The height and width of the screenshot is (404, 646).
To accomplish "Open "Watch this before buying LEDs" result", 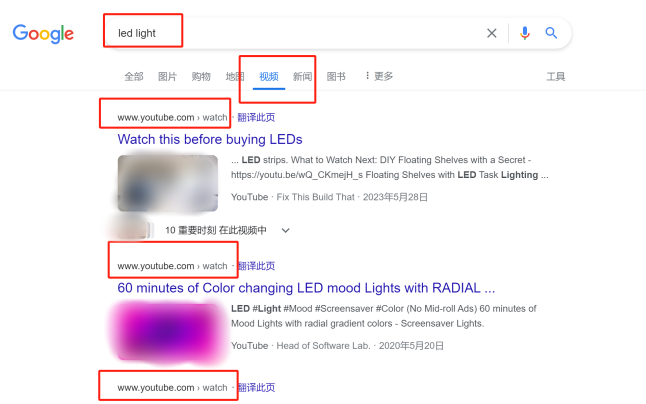I will pyautogui.click(x=210, y=139).
